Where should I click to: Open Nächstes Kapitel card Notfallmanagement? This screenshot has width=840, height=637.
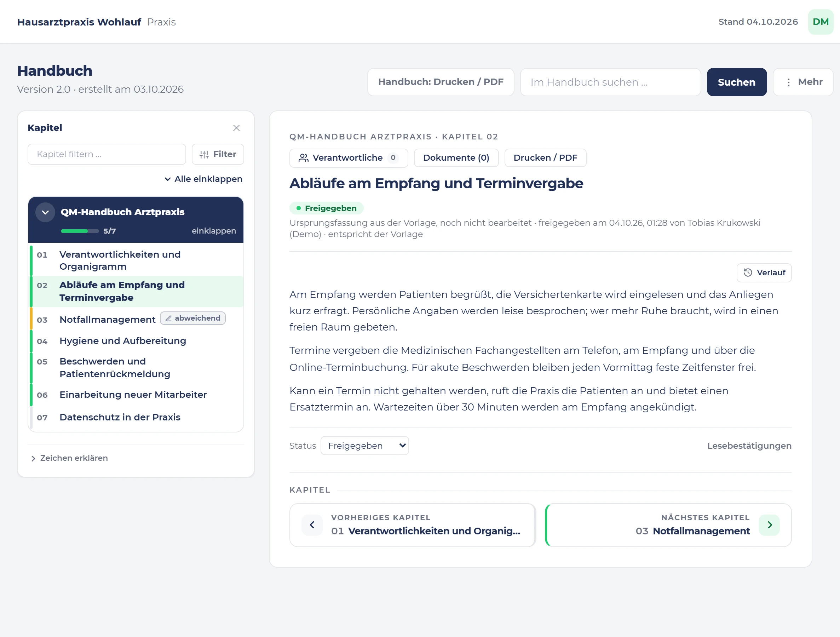(668, 525)
